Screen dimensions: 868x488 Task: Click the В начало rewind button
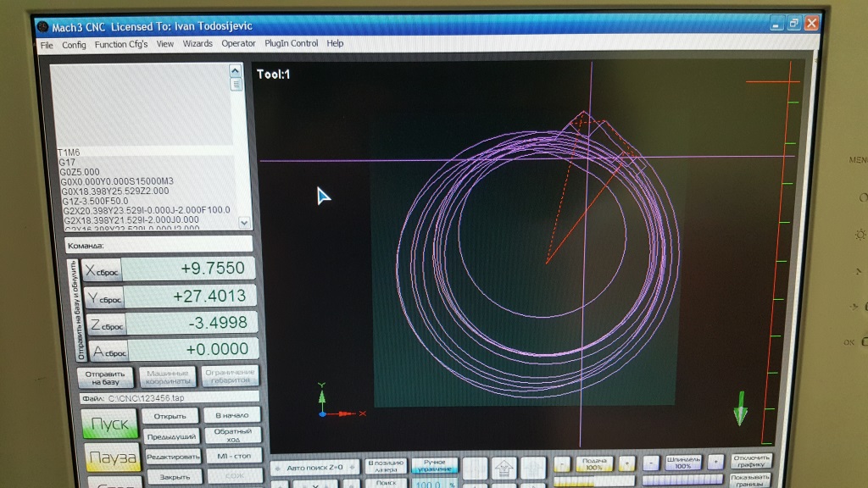pyautogui.click(x=231, y=415)
